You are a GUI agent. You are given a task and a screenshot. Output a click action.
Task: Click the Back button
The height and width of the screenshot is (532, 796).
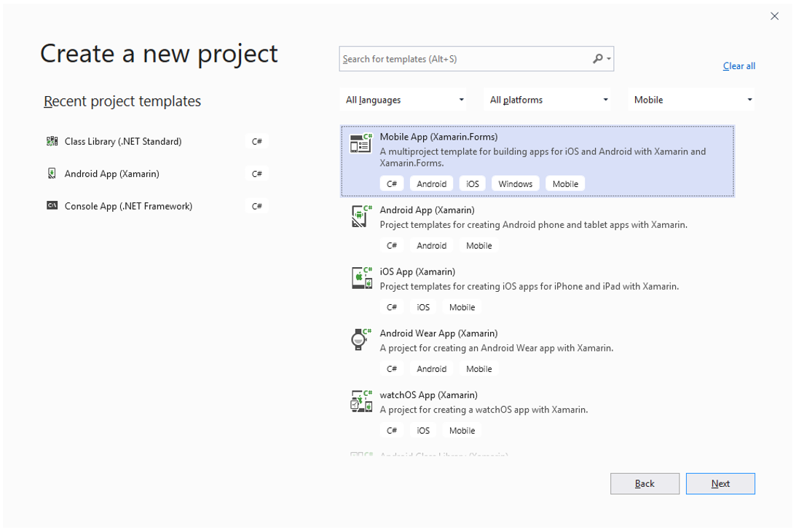[645, 483]
